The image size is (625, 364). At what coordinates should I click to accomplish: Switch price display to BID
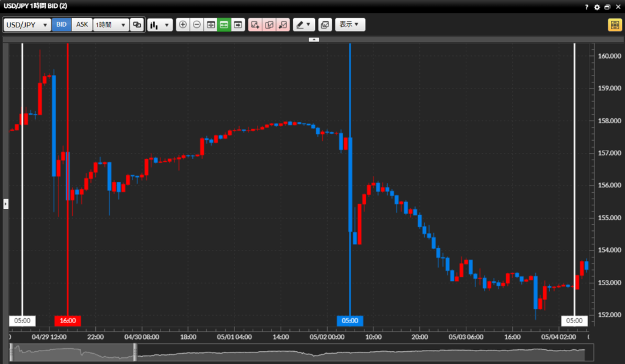(x=62, y=25)
